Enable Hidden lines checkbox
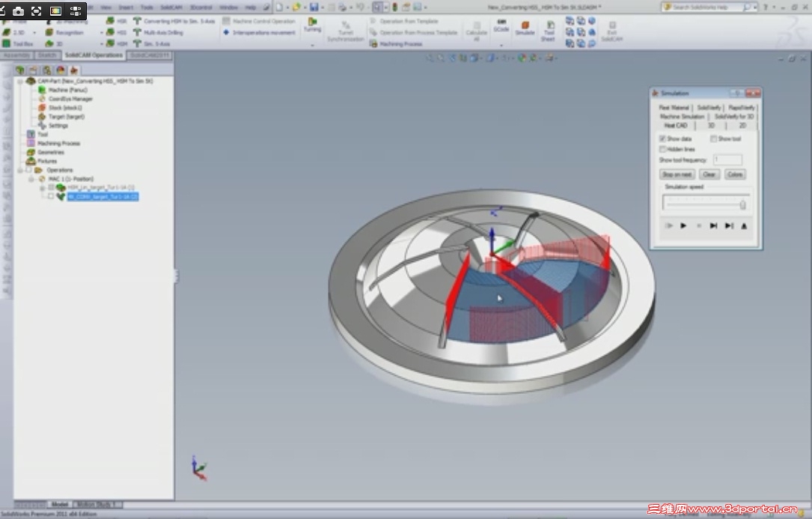The width and height of the screenshot is (812, 519). [662, 149]
